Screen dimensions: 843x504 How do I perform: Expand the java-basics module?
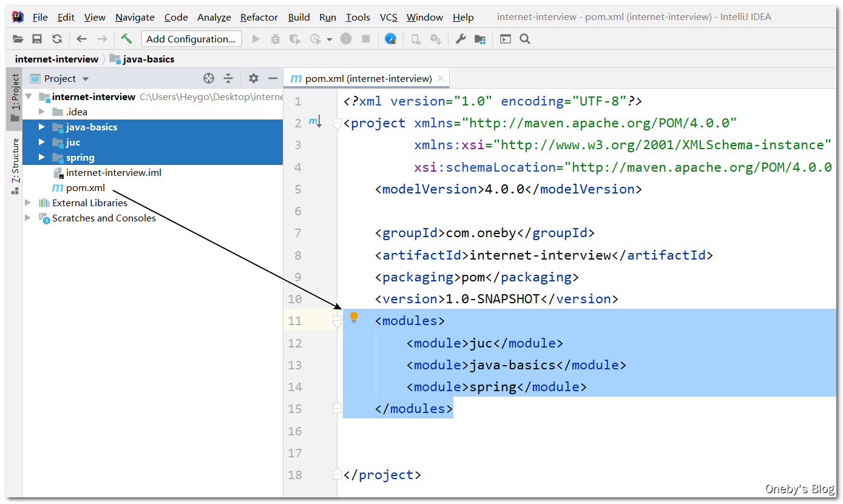(x=42, y=127)
